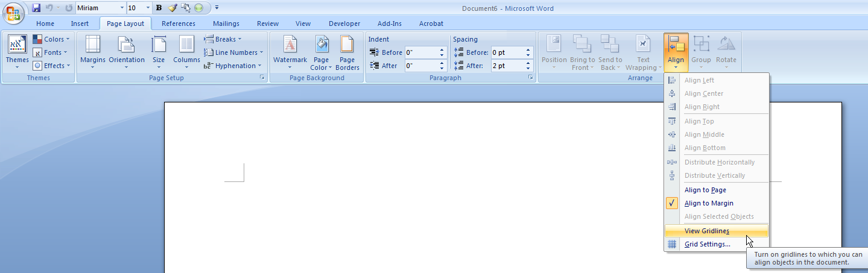
Task: Undo the last action
Action: [49, 8]
